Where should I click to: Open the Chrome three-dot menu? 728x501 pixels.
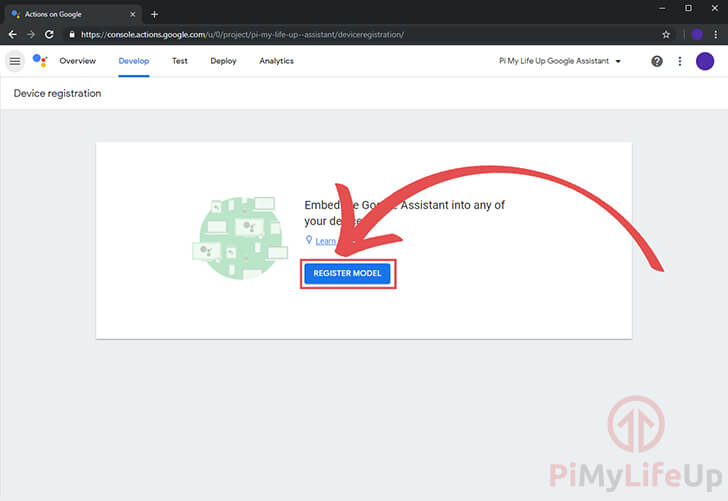pyautogui.click(x=715, y=34)
